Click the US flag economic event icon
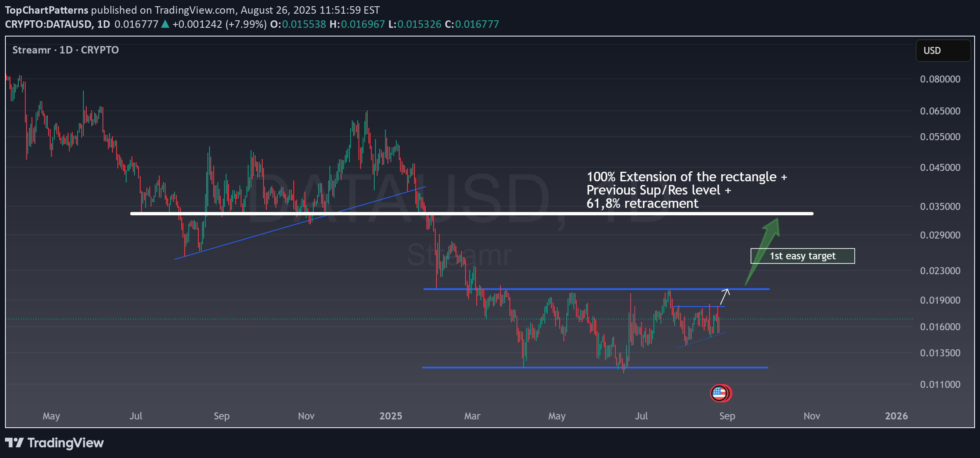This screenshot has height=458, width=980. pos(719,393)
